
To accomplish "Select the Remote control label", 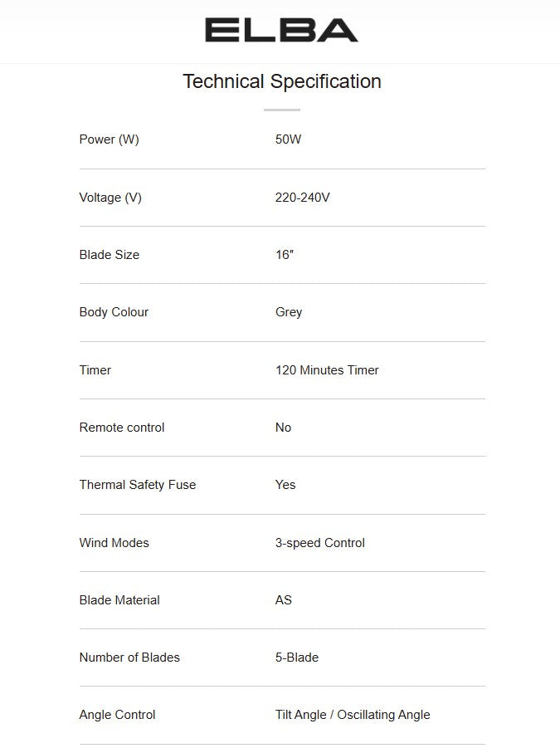I will [122, 428].
